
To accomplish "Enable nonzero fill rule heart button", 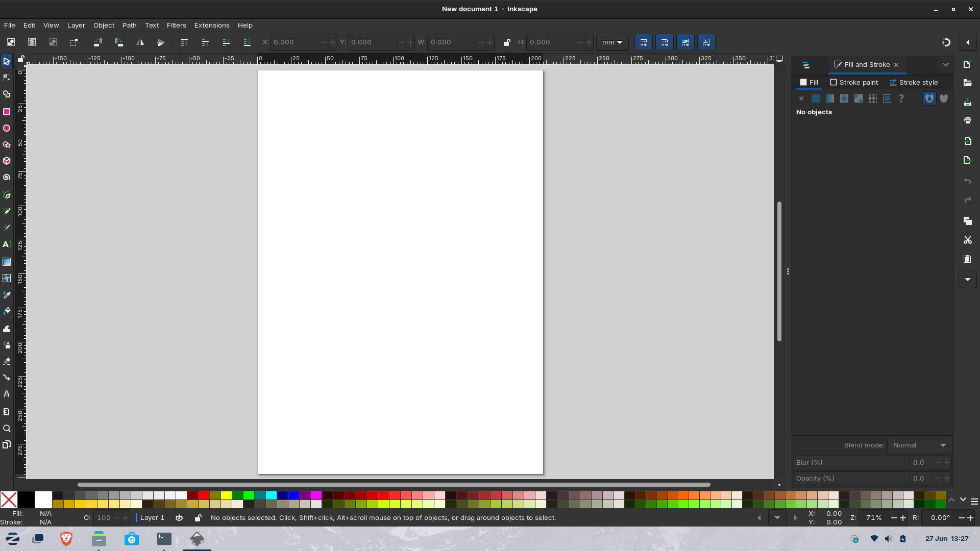I will (944, 98).
